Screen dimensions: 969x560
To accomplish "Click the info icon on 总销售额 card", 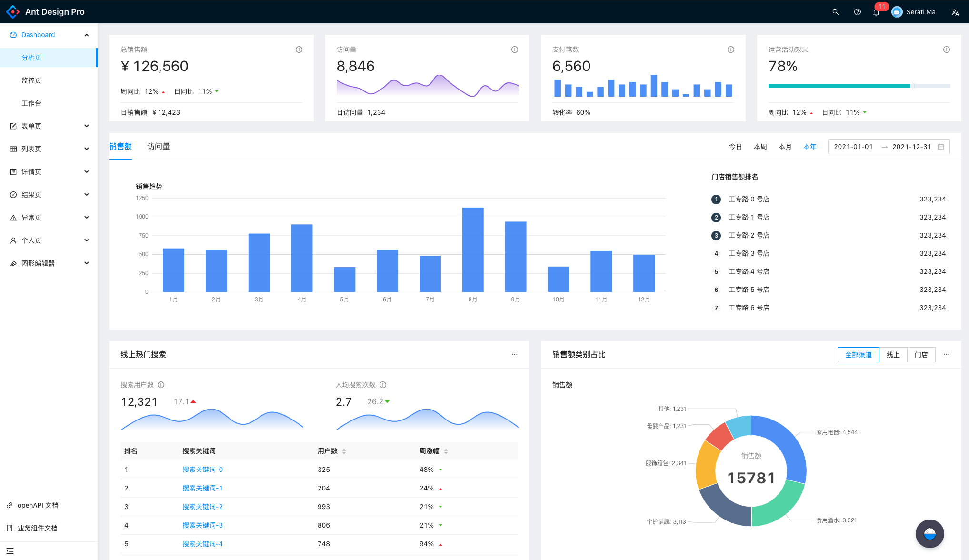I will point(299,49).
